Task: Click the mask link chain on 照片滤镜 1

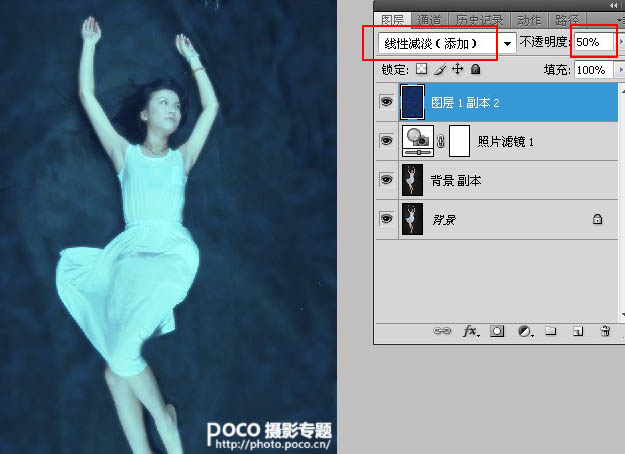Action: point(441,141)
